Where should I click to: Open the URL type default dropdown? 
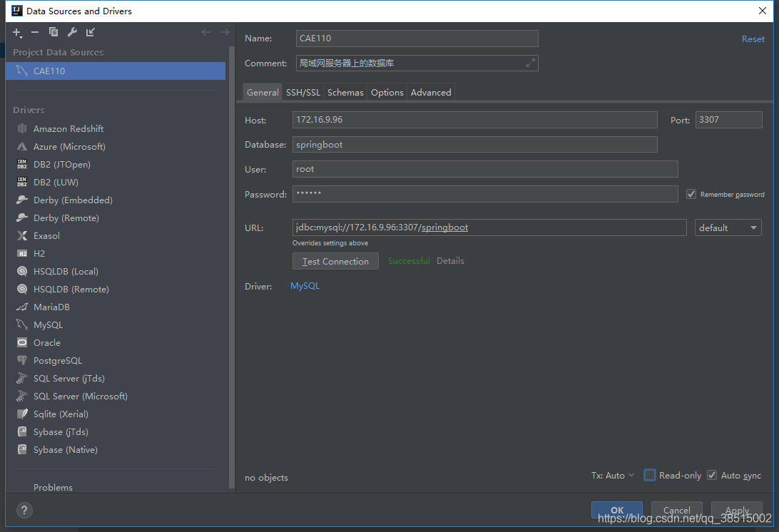tap(728, 227)
